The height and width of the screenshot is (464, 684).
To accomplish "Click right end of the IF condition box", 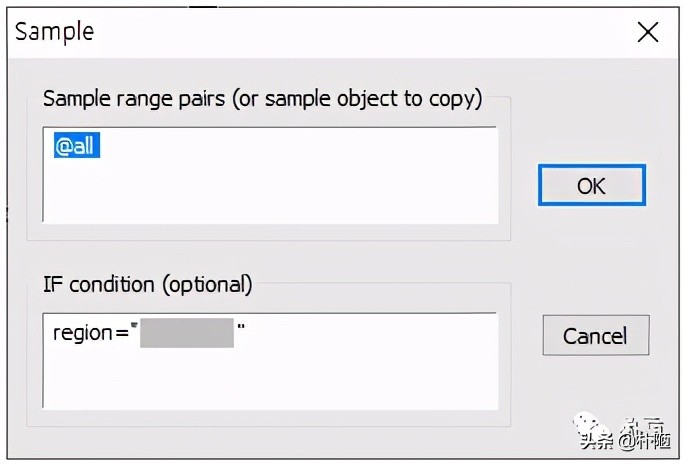I will tap(480, 360).
